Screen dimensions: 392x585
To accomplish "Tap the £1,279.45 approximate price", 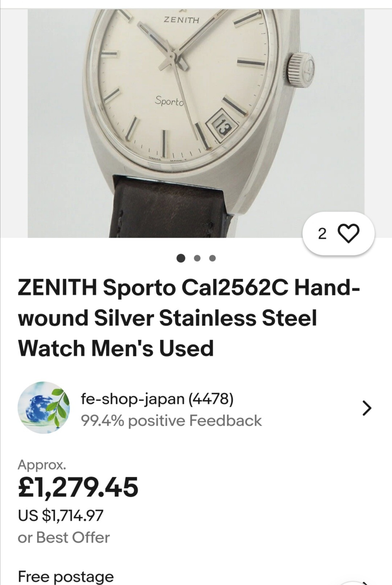I will [x=78, y=487].
